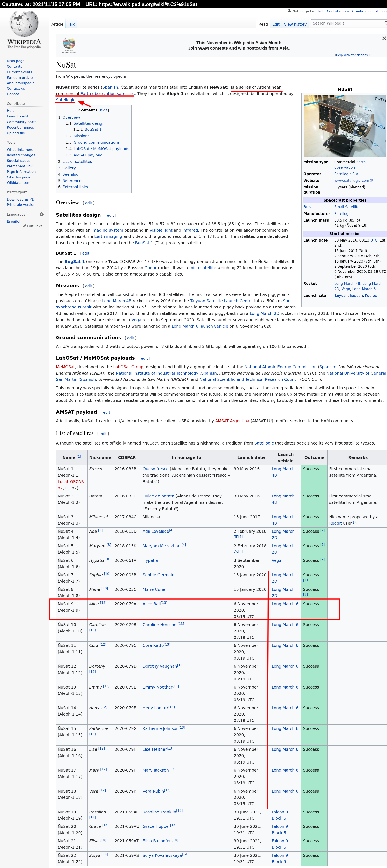Click Help with translations link
The height and width of the screenshot is (868, 387).
click(352, 55)
